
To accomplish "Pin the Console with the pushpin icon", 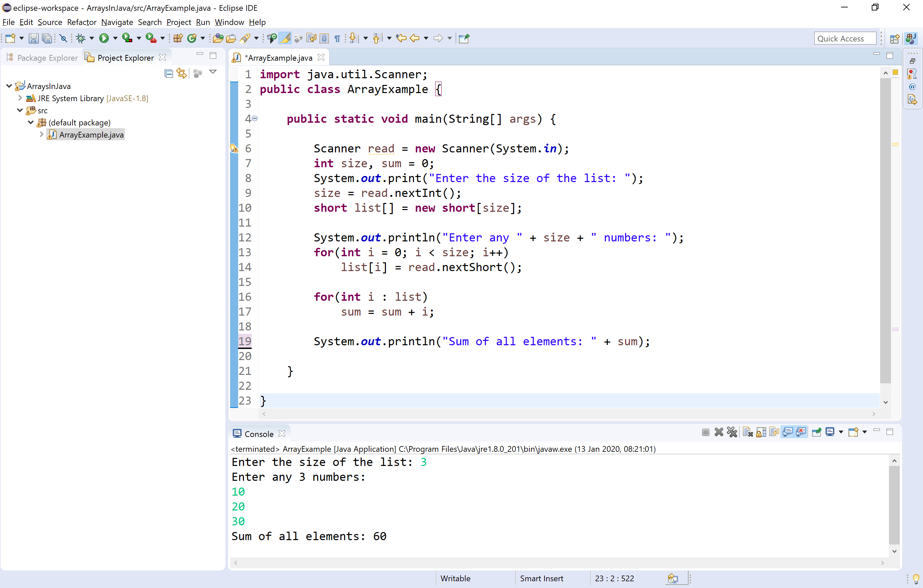I will click(816, 432).
